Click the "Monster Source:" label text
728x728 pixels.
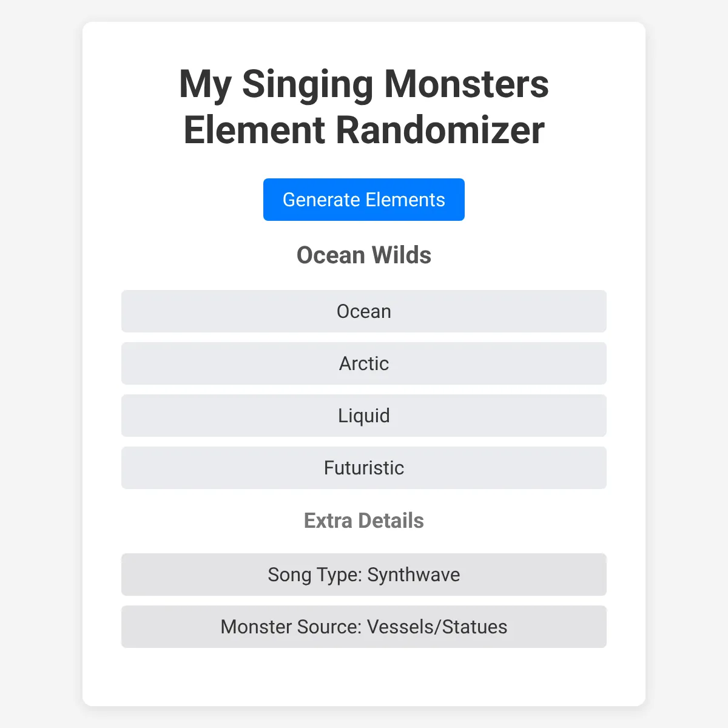[291, 627]
